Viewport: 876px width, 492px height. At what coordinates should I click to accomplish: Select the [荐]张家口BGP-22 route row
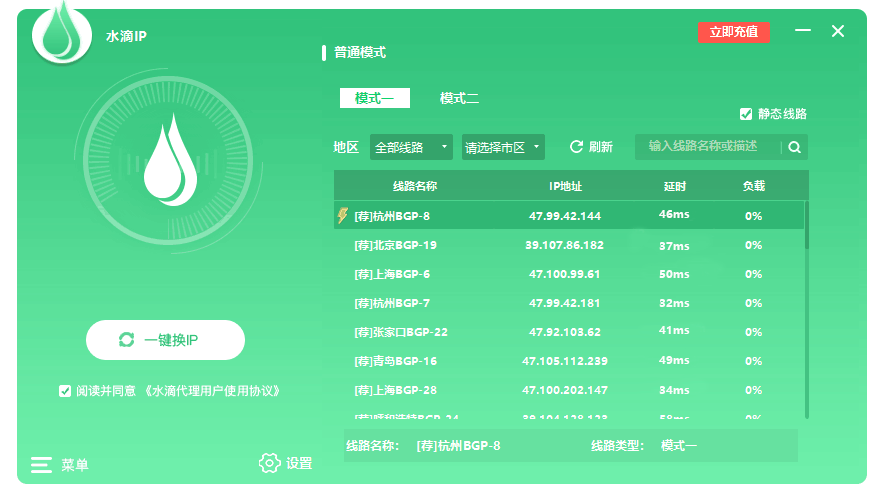569,332
